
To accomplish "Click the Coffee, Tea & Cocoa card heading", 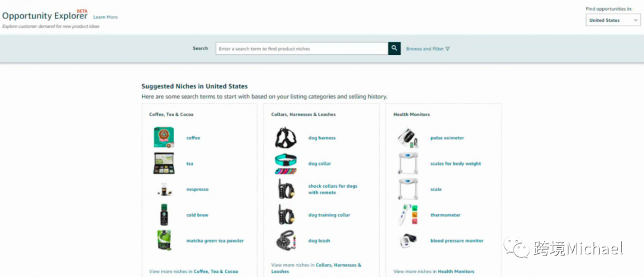I will click(171, 114).
